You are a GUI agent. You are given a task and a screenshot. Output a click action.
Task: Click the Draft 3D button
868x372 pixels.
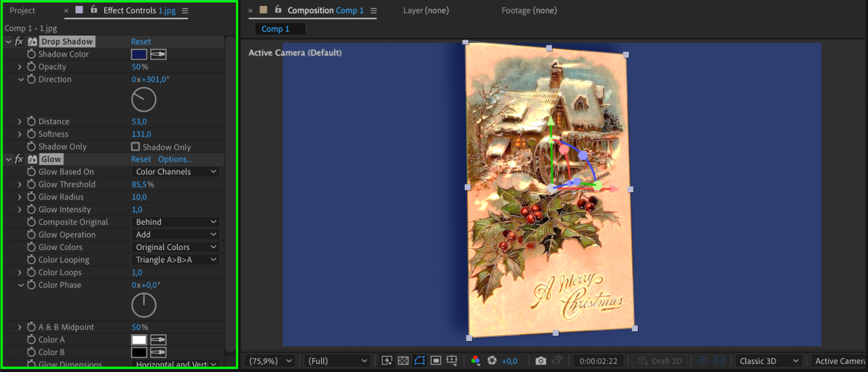[x=660, y=361]
